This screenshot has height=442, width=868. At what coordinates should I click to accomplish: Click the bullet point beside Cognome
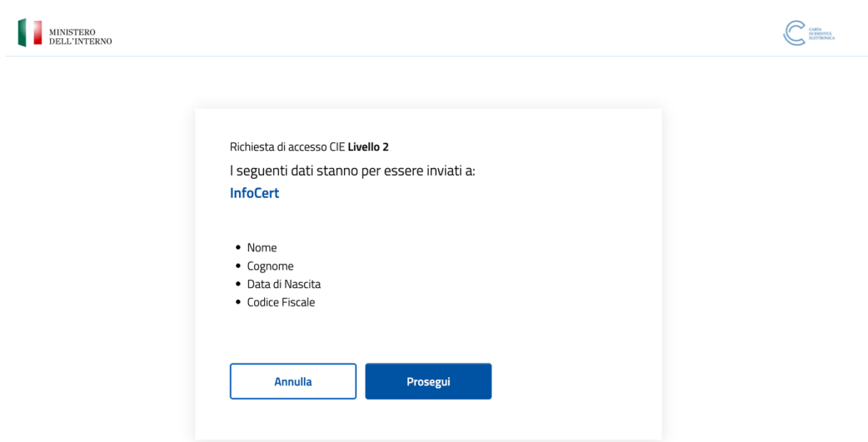[239, 266]
